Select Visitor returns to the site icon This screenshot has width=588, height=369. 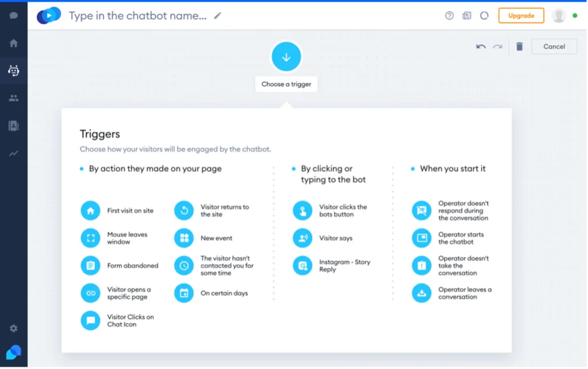click(184, 211)
